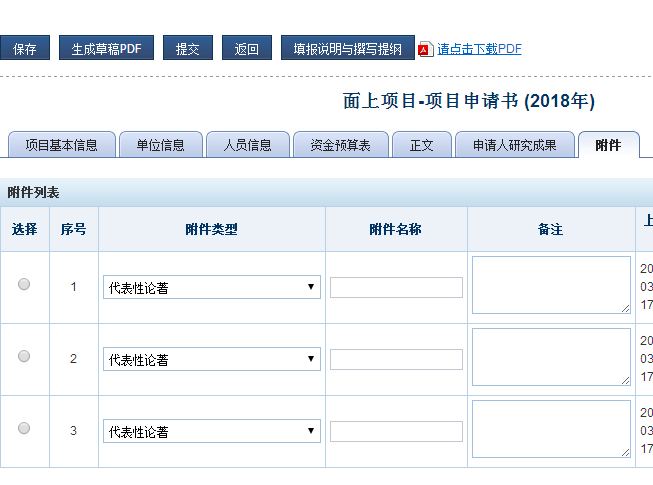The height and width of the screenshot is (485, 653).
Task: Click the sequence number 2 cell
Action: (73, 359)
